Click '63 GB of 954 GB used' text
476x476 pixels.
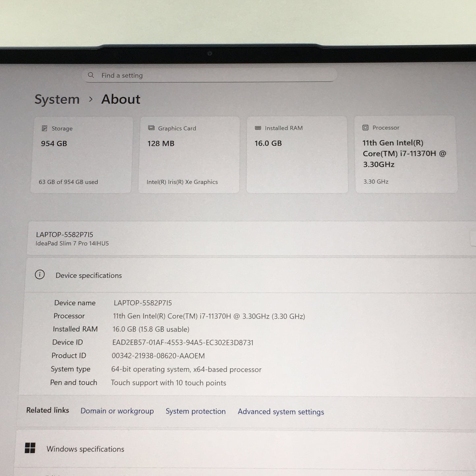click(x=69, y=182)
